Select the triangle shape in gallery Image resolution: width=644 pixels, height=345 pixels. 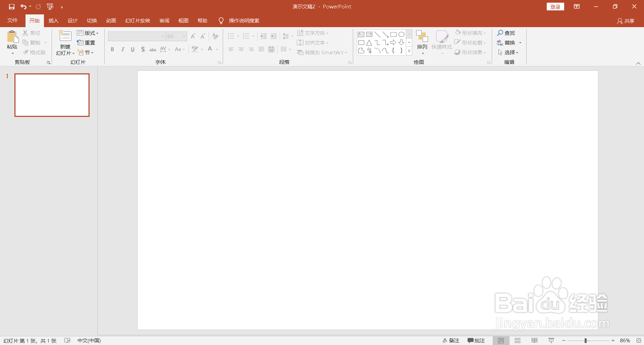click(369, 43)
